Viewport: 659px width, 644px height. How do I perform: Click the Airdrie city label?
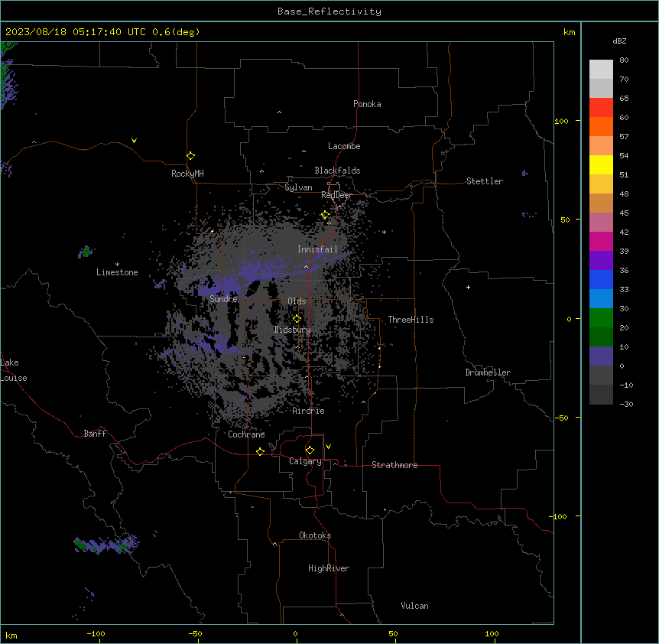[309, 411]
